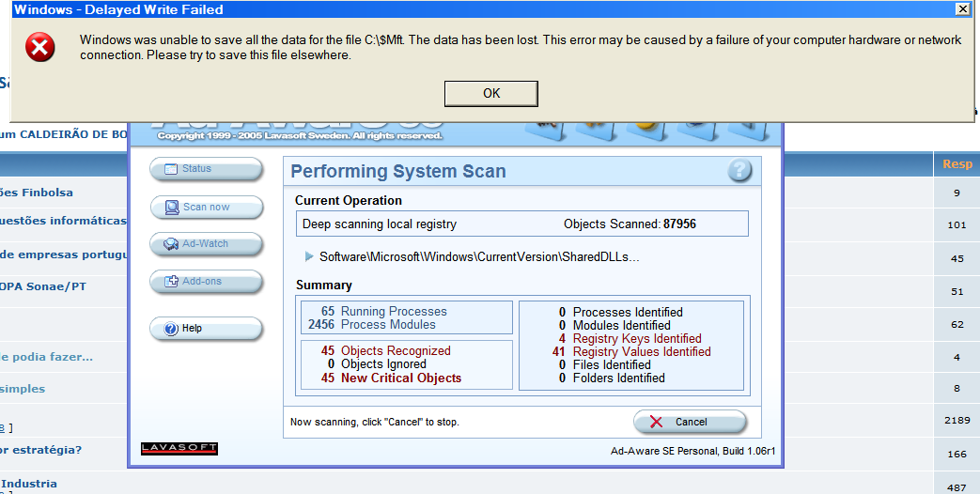This screenshot has width=980, height=494.
Task: Click the Scan now sidebar button
Action: [x=207, y=207]
